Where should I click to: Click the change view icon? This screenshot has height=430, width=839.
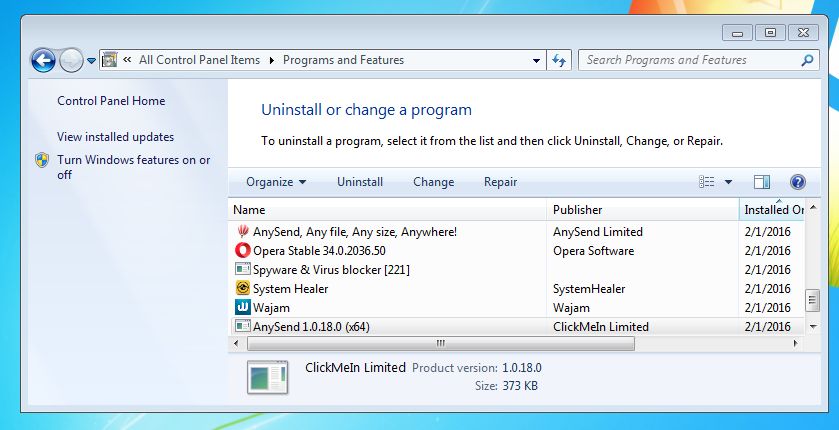pyautogui.click(x=706, y=182)
